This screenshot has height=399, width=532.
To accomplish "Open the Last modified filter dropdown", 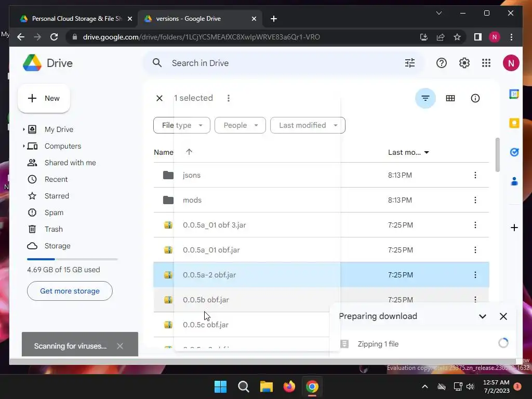I will (x=308, y=125).
